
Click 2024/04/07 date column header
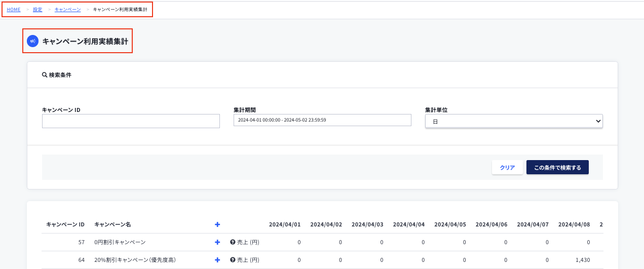533,224
